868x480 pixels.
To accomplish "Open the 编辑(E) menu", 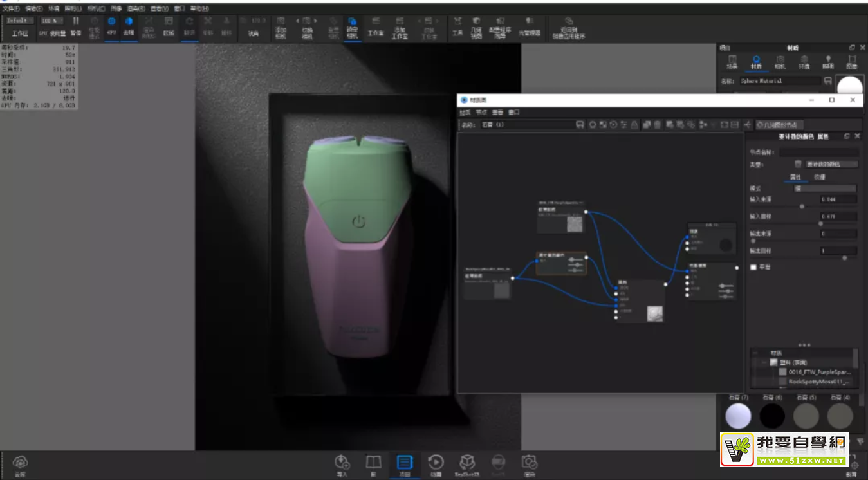I will click(34, 8).
